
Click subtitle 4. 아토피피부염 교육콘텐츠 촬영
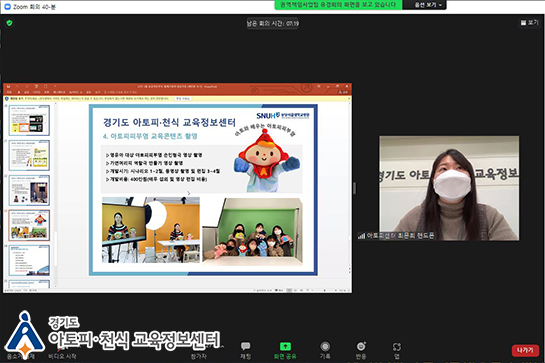pos(150,136)
